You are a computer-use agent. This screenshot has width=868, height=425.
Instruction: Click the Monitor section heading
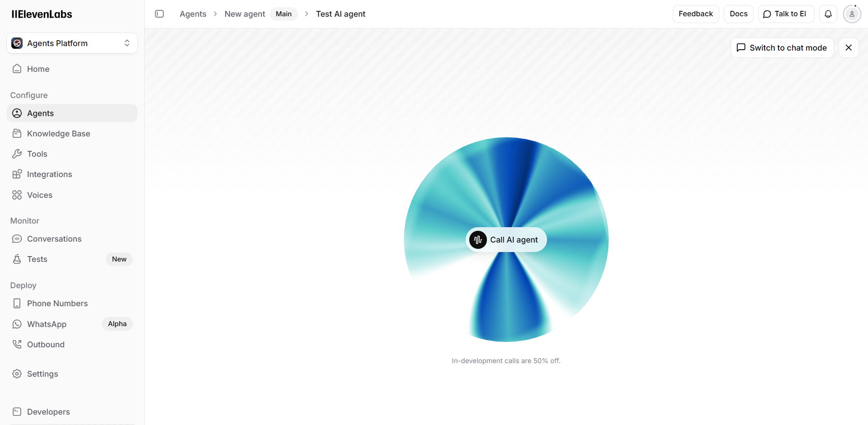(25, 221)
